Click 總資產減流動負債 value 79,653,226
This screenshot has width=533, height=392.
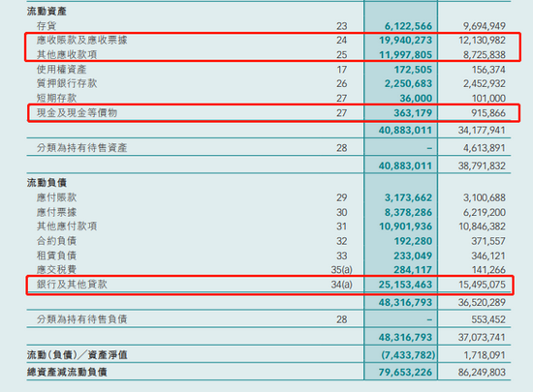click(x=405, y=372)
